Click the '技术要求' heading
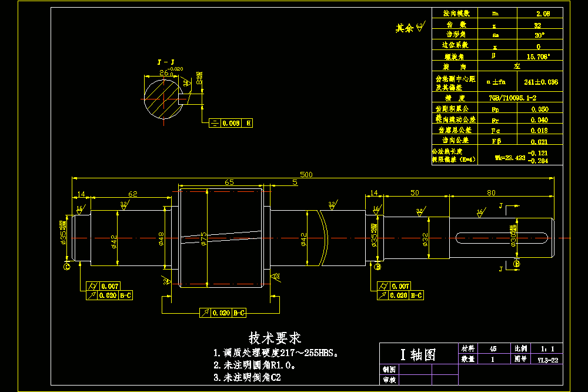588x392 pixels. [x=275, y=338]
